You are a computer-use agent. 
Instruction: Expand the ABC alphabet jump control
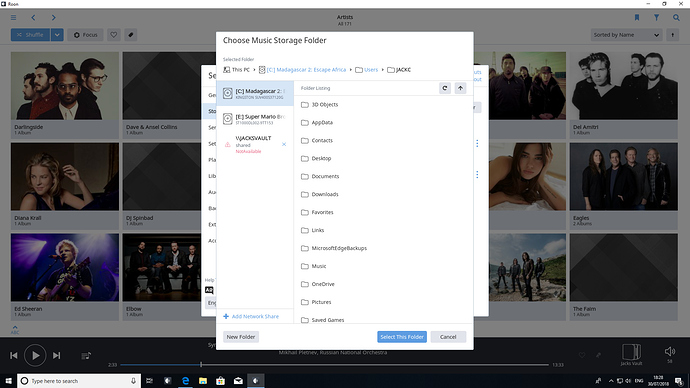pos(15,330)
